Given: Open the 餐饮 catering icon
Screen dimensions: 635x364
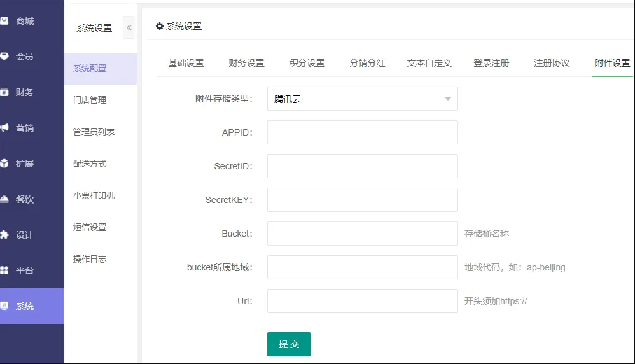Looking at the screenshot, I should 4,199.
